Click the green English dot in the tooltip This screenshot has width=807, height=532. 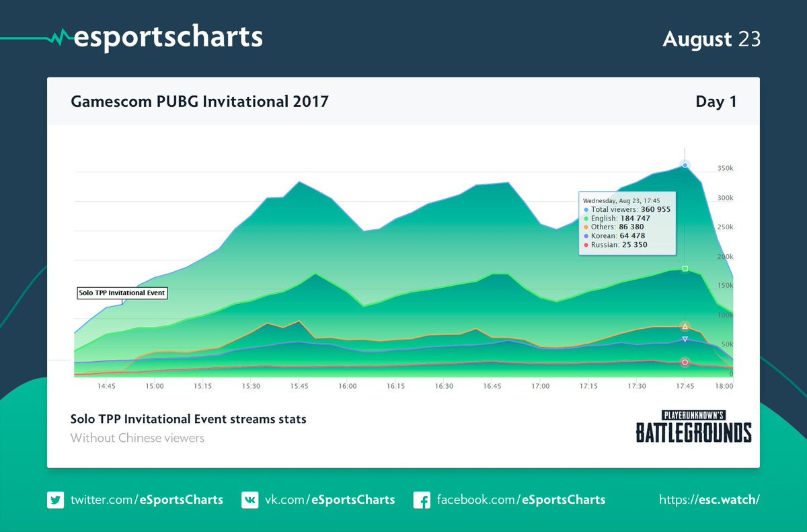tap(586, 219)
